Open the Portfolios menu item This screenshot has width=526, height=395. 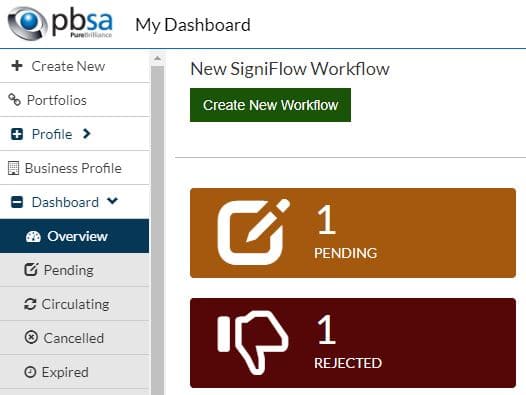pyautogui.click(x=74, y=100)
